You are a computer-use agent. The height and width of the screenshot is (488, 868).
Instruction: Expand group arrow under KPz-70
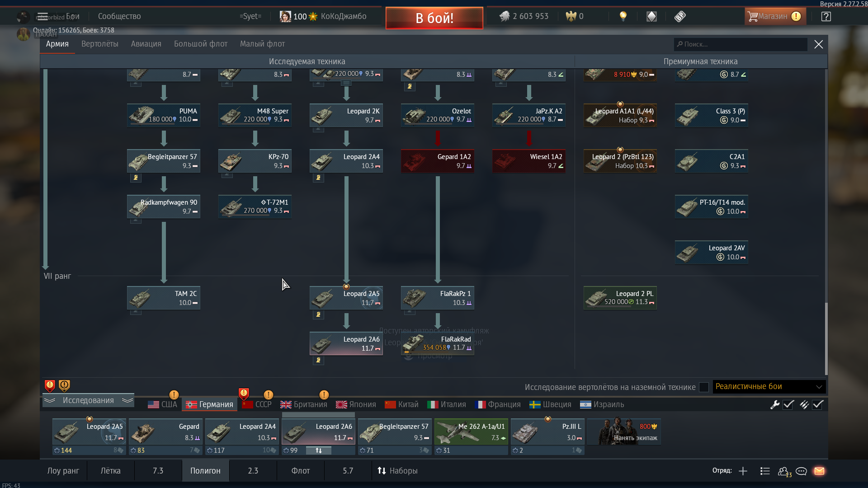point(227,175)
